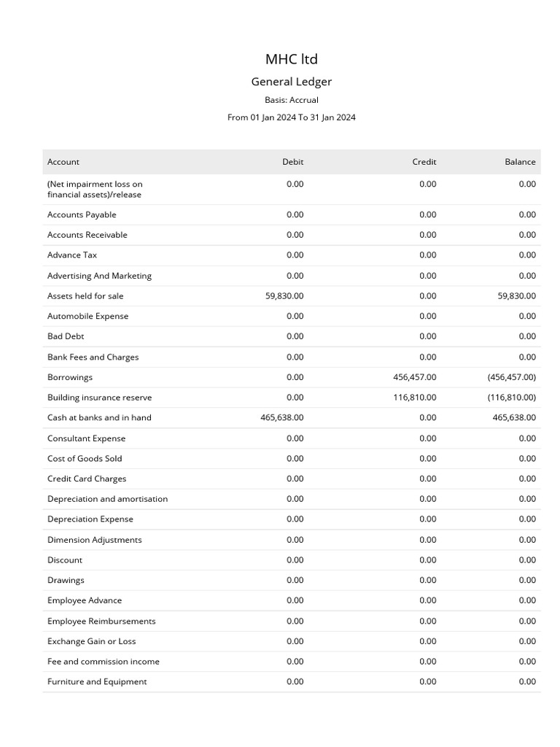Click the 465,638.00 debit amount
The height and width of the screenshot is (747, 560).
pos(282,418)
